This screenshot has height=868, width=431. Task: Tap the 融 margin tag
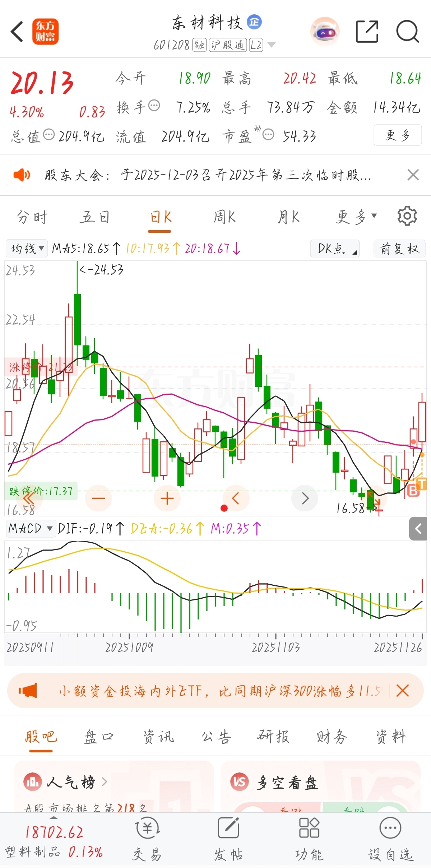199,45
